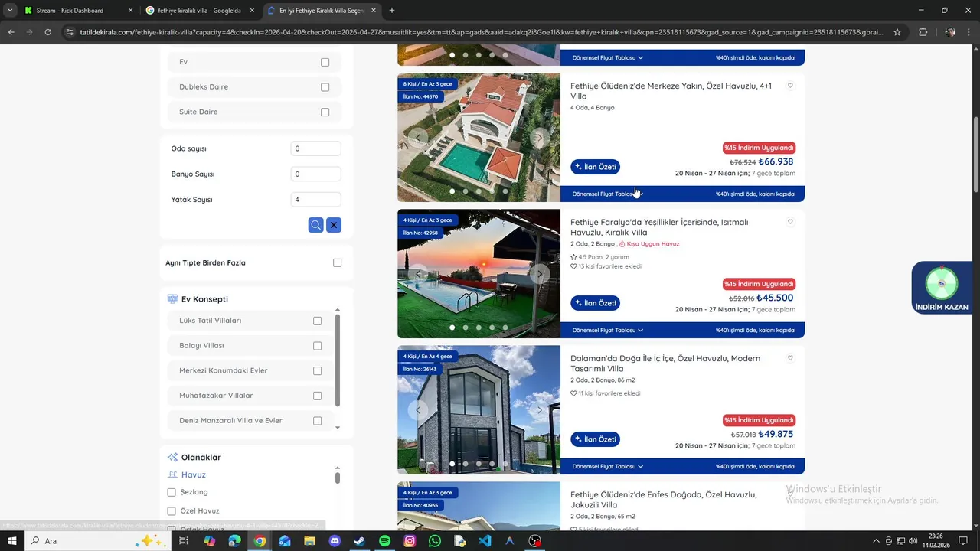Click the Ev Konsepti list scrollbar
Screen dimensions: 980x551
338,360
